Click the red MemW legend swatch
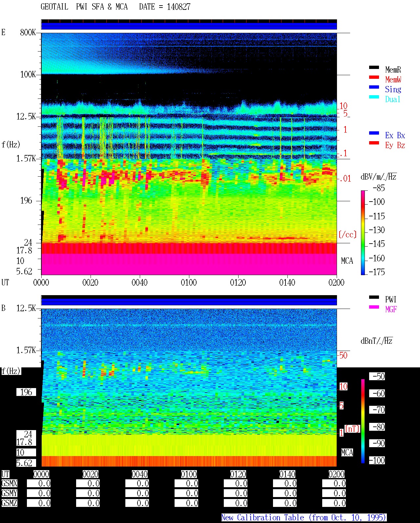 [374, 77]
